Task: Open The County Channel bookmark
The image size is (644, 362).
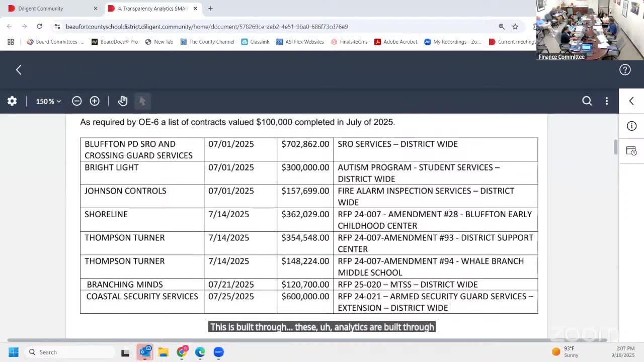Action: tap(207, 42)
